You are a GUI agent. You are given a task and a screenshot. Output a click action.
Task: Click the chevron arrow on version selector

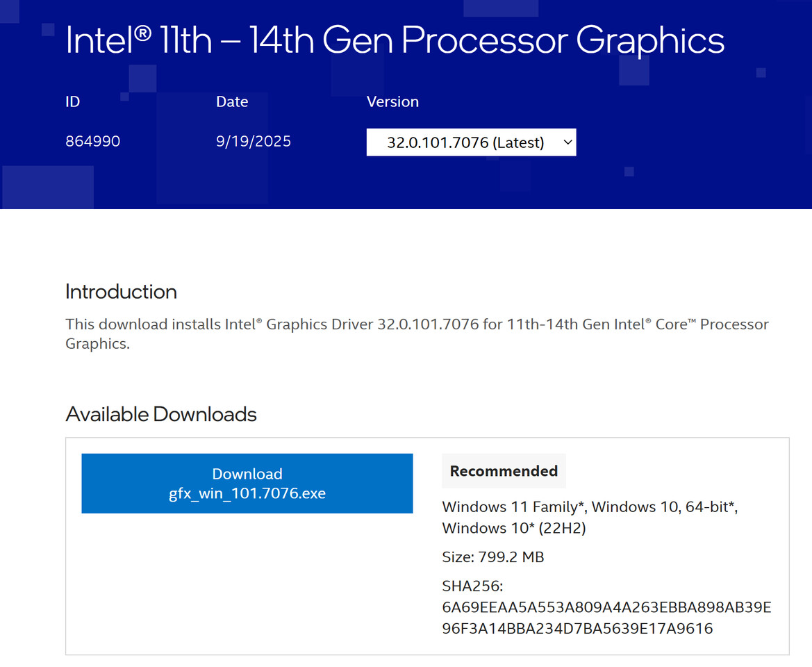tap(567, 142)
